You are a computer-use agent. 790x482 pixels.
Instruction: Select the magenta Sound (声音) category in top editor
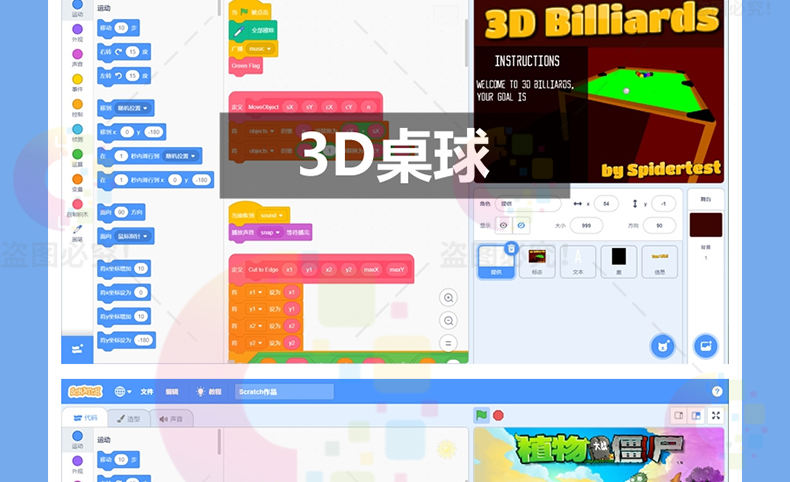pos(77,57)
